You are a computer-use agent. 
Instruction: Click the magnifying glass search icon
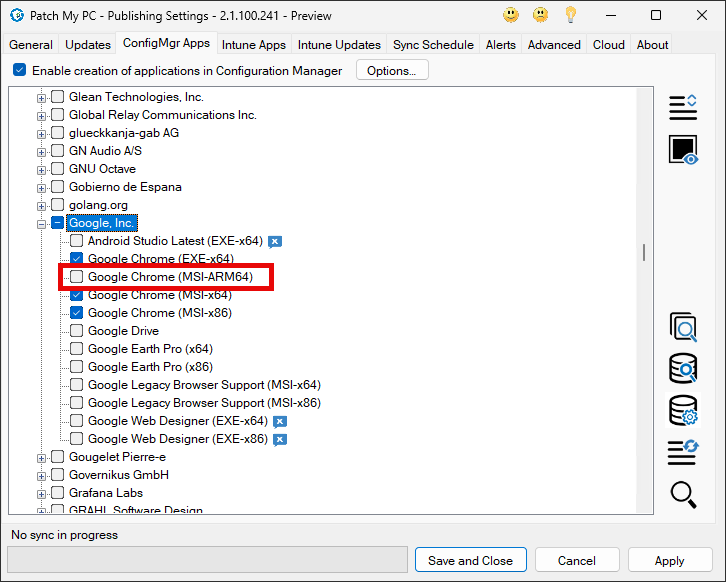point(683,494)
